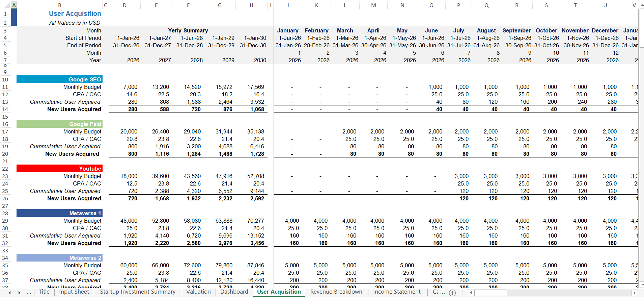Select the Metaverse 1 section header
The width and height of the screenshot is (644, 297).
click(x=59, y=213)
